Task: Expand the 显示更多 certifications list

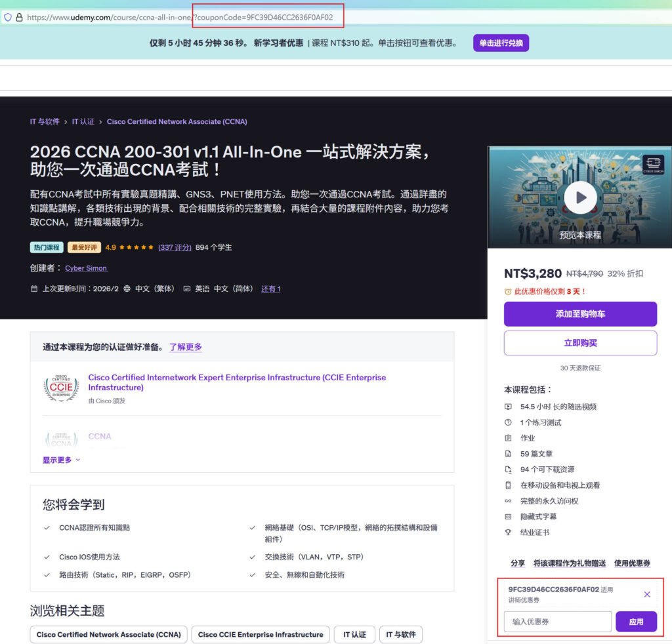Action: click(x=61, y=460)
